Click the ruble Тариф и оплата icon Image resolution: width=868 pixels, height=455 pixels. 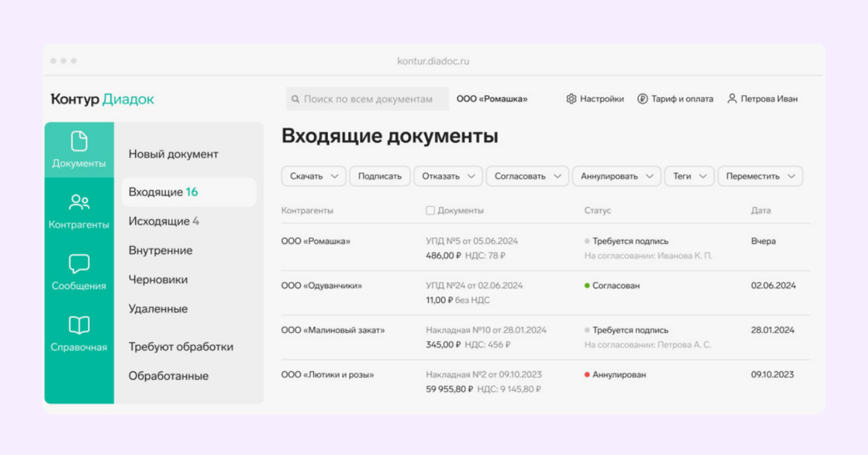point(643,99)
